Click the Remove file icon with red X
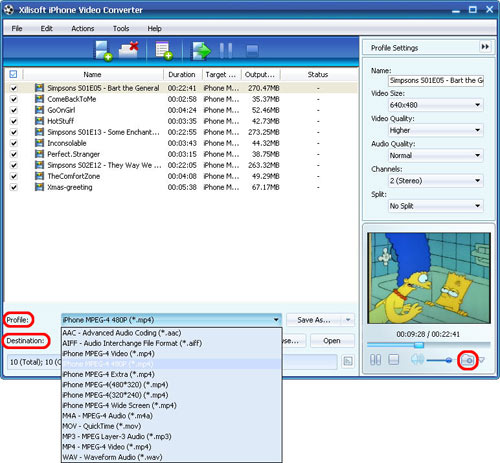 [129, 50]
